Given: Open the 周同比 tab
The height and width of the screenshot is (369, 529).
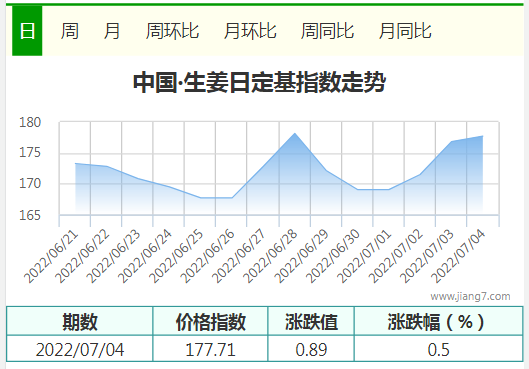Looking at the screenshot, I should [327, 31].
